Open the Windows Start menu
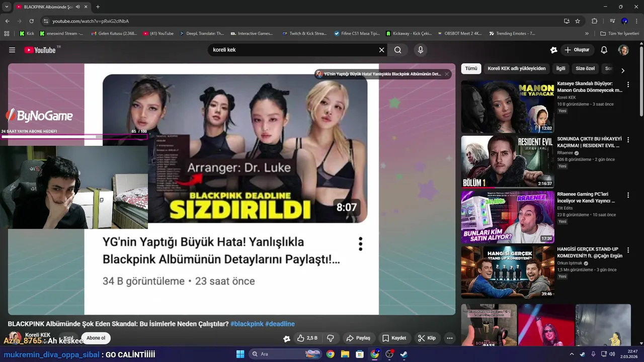 [x=240, y=354]
